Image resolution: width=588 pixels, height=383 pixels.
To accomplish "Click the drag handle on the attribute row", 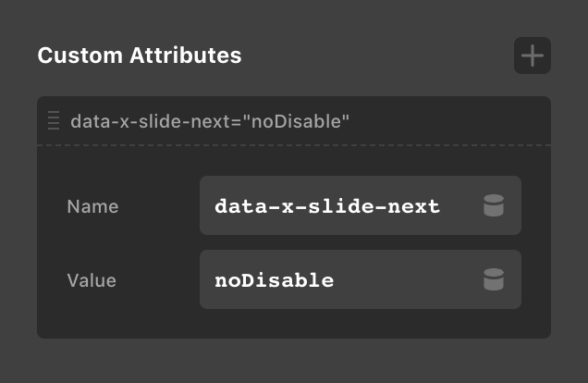I will click(54, 120).
